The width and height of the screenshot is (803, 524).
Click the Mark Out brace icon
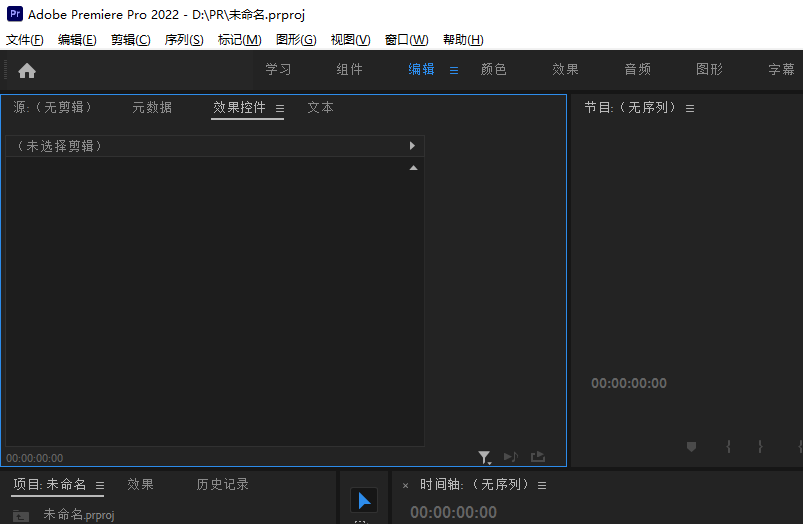[x=760, y=447]
